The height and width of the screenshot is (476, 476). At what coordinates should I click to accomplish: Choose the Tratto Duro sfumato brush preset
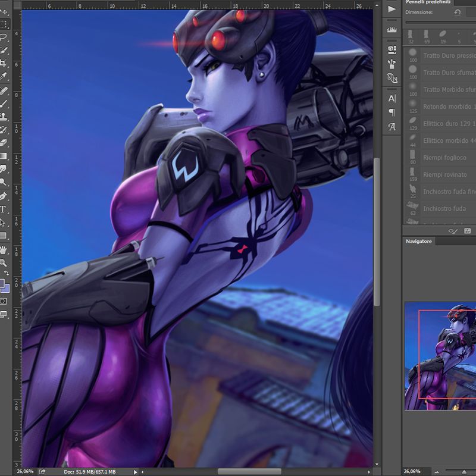click(x=440, y=73)
